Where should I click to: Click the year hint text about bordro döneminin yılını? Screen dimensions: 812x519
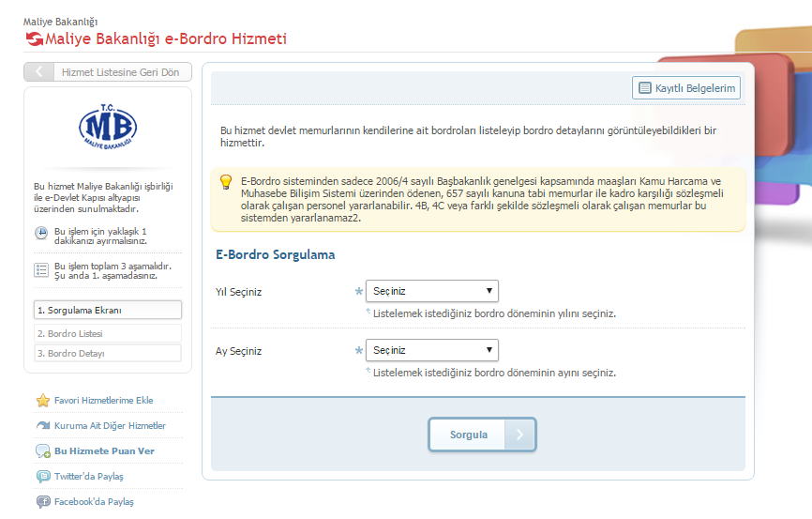494,313
